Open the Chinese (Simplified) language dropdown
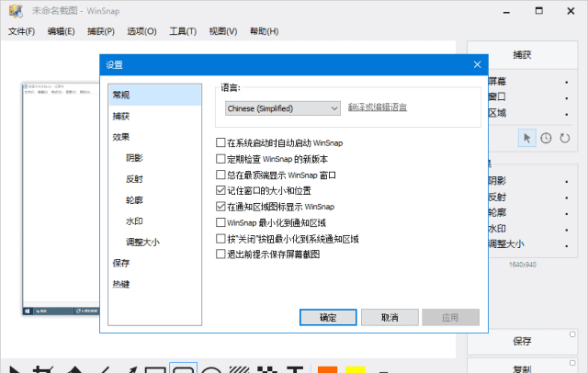588x373 pixels. pos(283,108)
